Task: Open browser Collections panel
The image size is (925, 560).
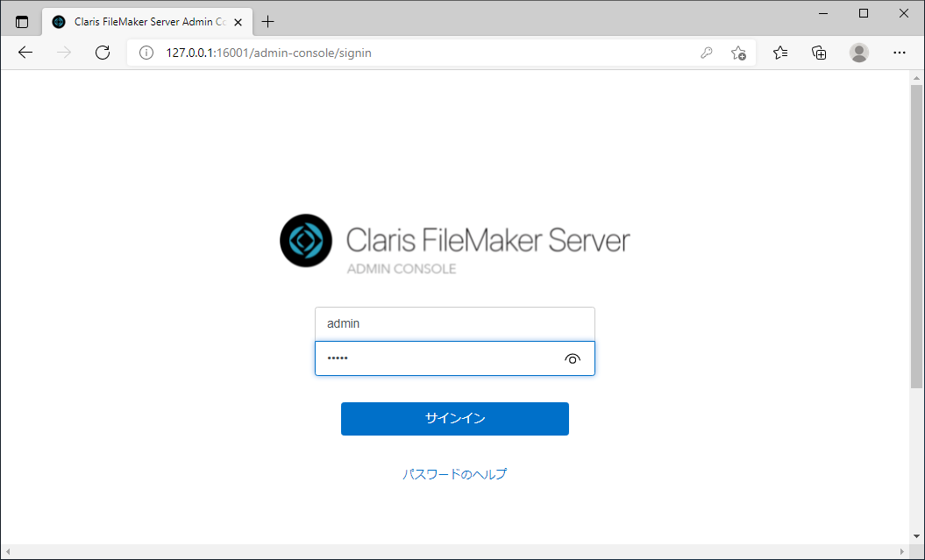Action: click(819, 53)
